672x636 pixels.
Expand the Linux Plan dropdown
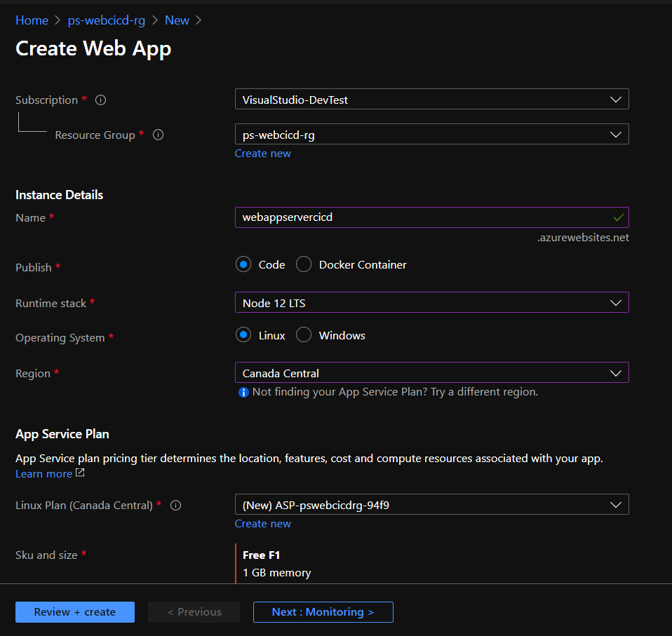point(616,504)
